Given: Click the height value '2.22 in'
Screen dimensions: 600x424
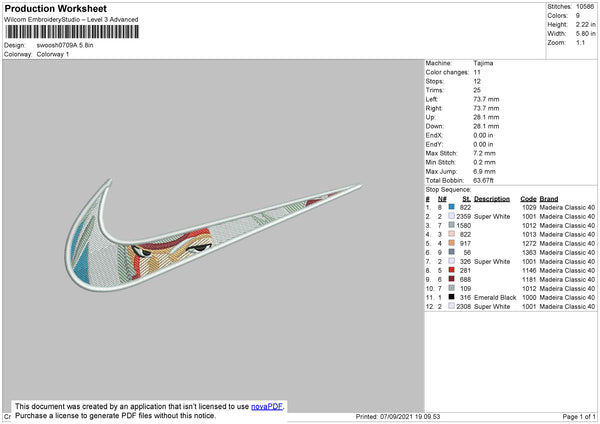Looking at the screenshot, I should [x=585, y=24].
